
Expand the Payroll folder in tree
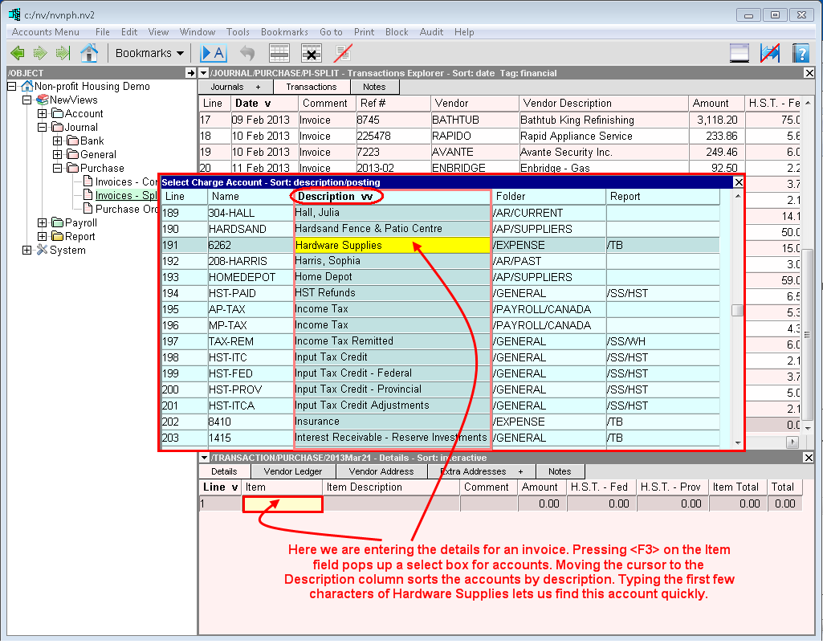pyautogui.click(x=43, y=223)
